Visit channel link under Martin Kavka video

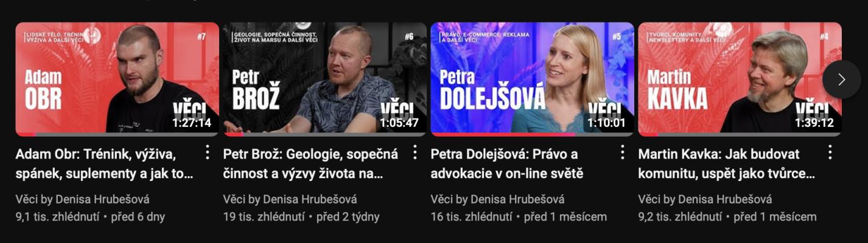[705, 199]
